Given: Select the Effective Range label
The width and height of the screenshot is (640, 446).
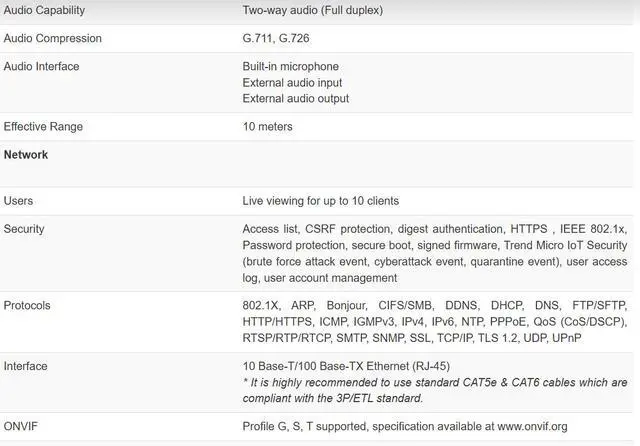Looking at the screenshot, I should (x=44, y=126).
